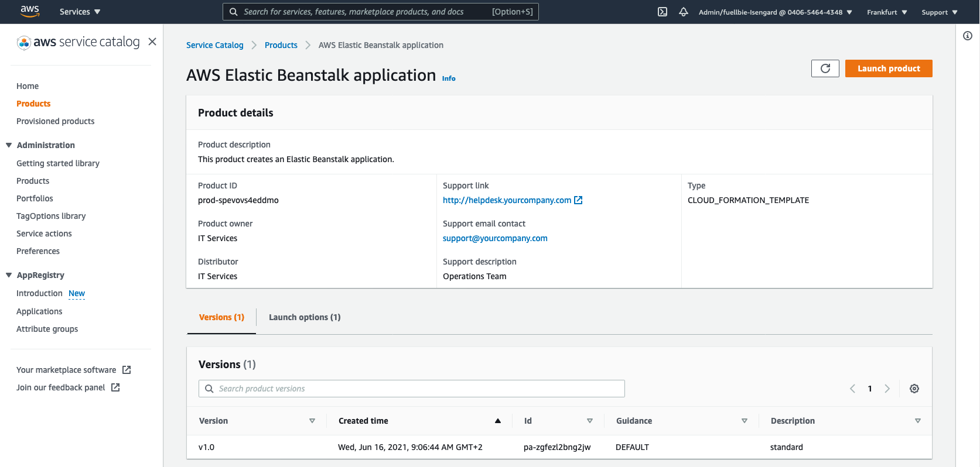This screenshot has height=467, width=980.
Task: Open Attribute groups page
Action: click(47, 329)
